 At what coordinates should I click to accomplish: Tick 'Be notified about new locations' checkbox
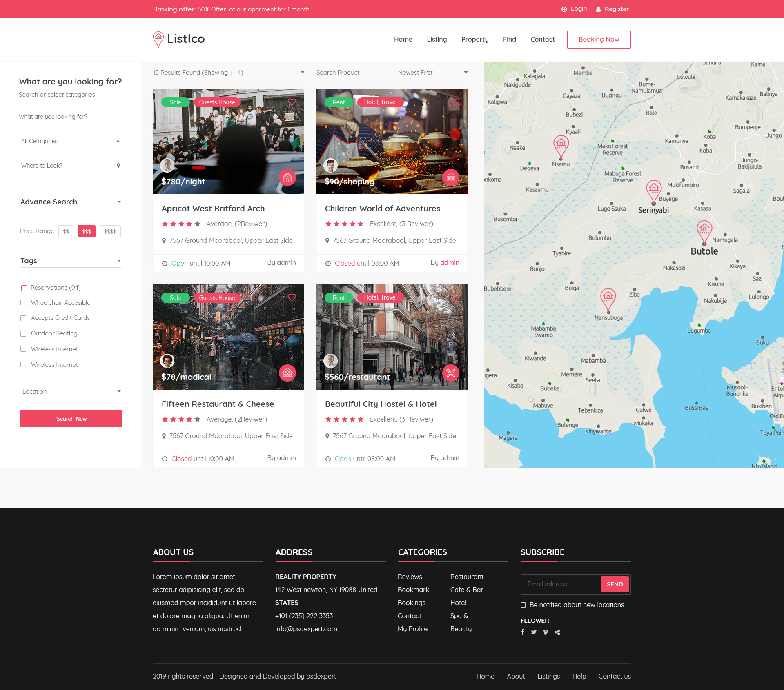coord(523,605)
